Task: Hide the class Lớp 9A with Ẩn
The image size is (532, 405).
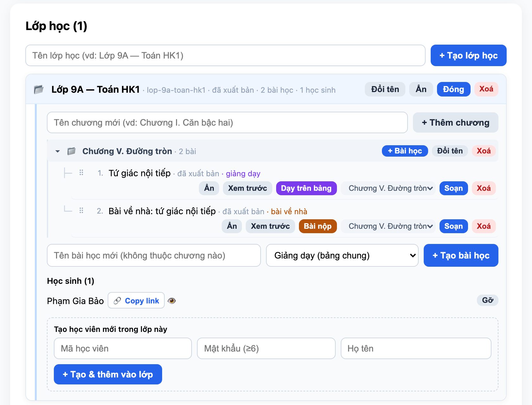Action: coord(421,89)
